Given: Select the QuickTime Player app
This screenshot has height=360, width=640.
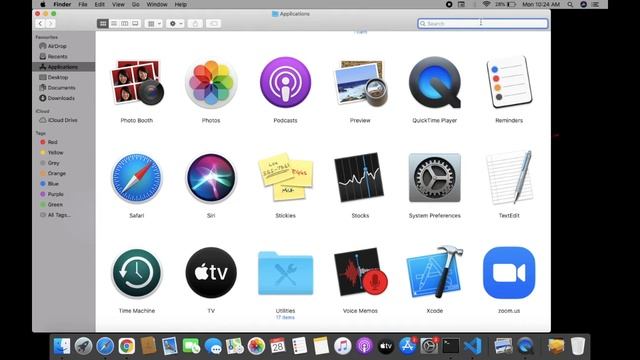Looking at the screenshot, I should point(435,82).
